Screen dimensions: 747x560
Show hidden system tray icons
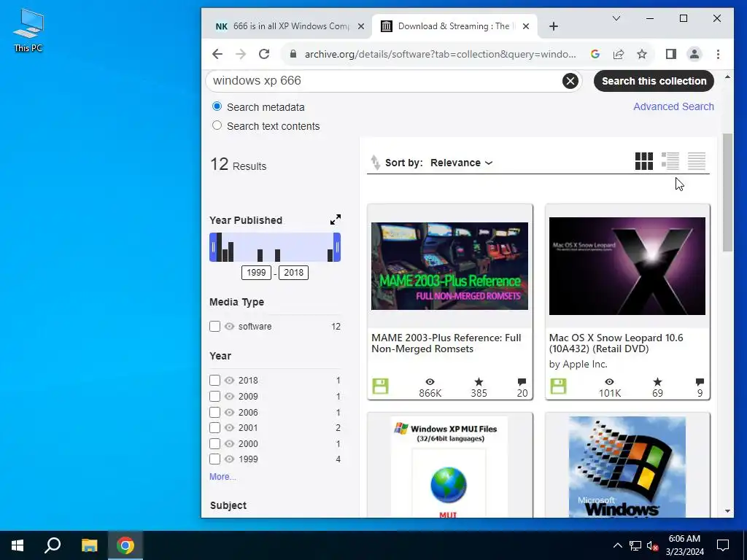pyautogui.click(x=617, y=545)
